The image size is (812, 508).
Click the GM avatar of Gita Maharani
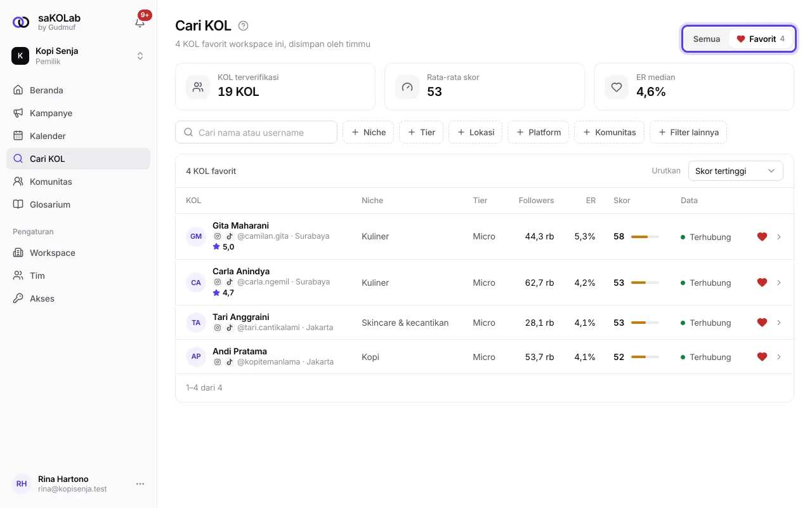coord(196,236)
